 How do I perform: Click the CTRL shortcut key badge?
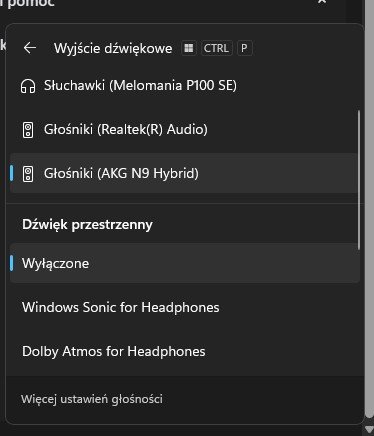(216, 48)
